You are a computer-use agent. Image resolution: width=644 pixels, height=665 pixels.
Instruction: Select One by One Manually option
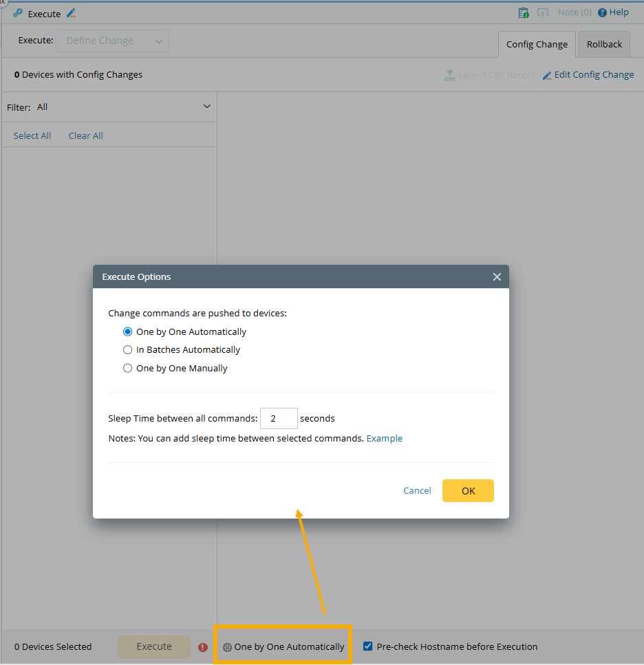click(x=128, y=369)
